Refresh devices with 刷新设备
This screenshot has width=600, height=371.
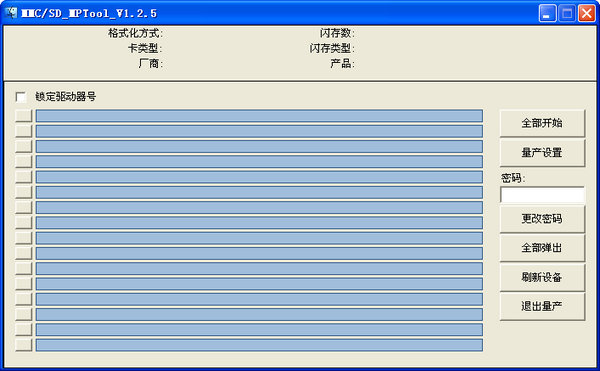(x=542, y=277)
